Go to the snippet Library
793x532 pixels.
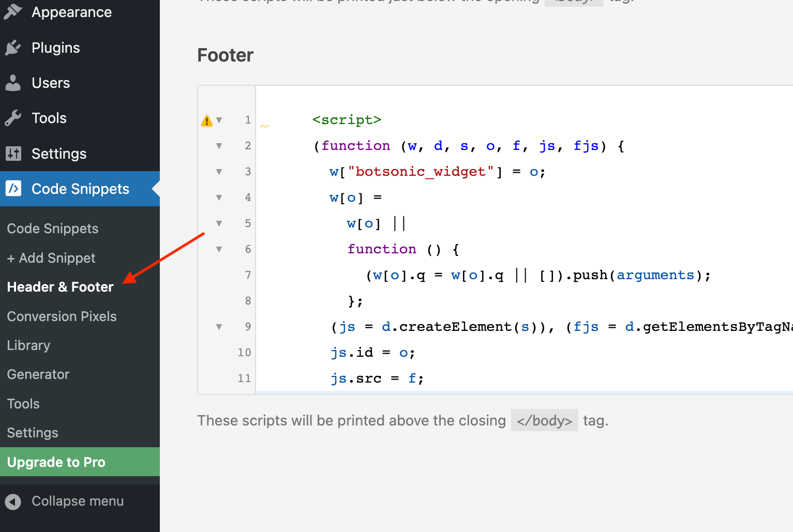pos(28,345)
